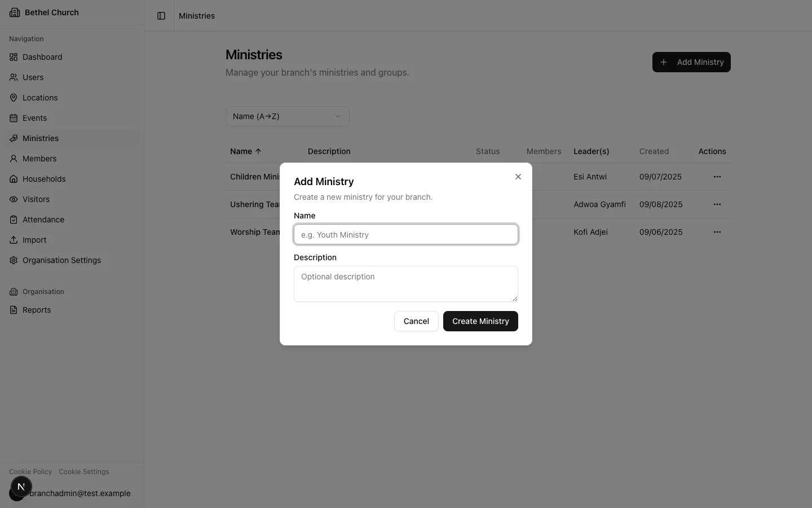Click the Locations pin icon
812x508 pixels.
click(14, 98)
